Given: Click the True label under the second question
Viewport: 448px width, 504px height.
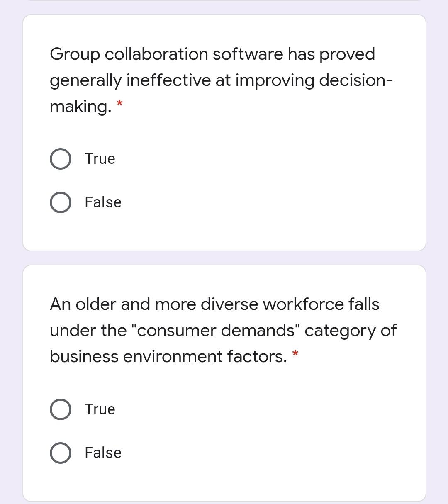Looking at the screenshot, I should (x=100, y=409).
